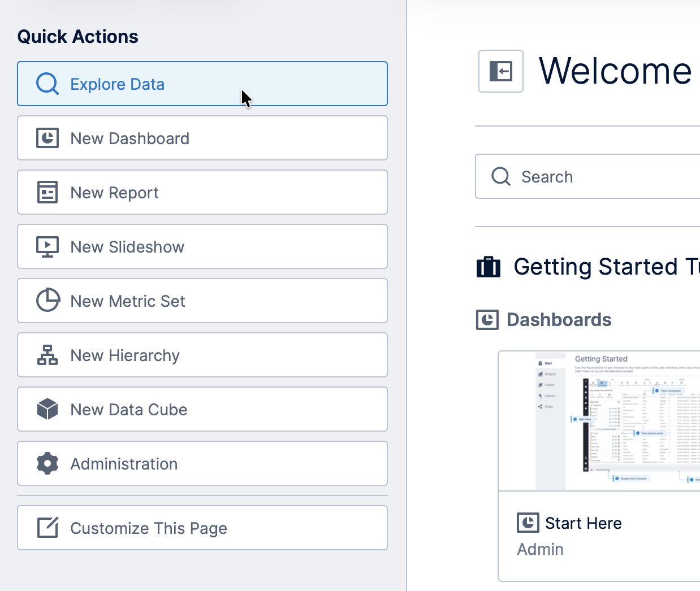Click the Dashboards section icon

click(x=487, y=319)
